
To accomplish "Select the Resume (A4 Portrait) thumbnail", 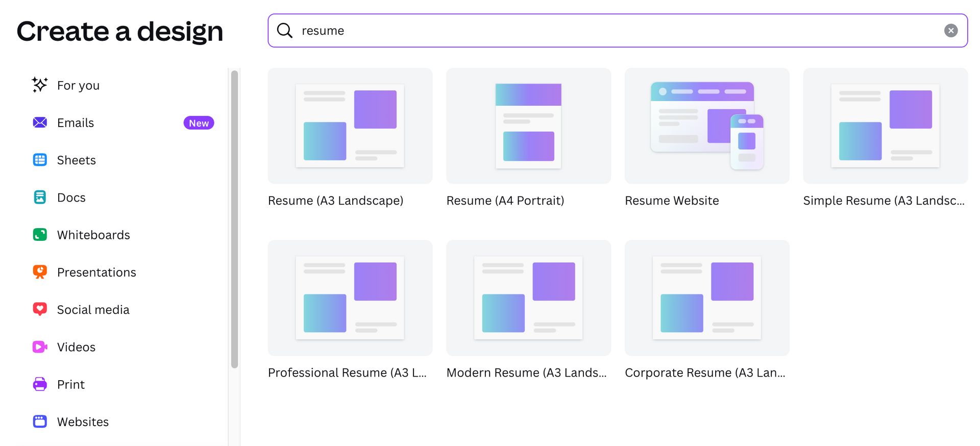I will click(x=528, y=126).
